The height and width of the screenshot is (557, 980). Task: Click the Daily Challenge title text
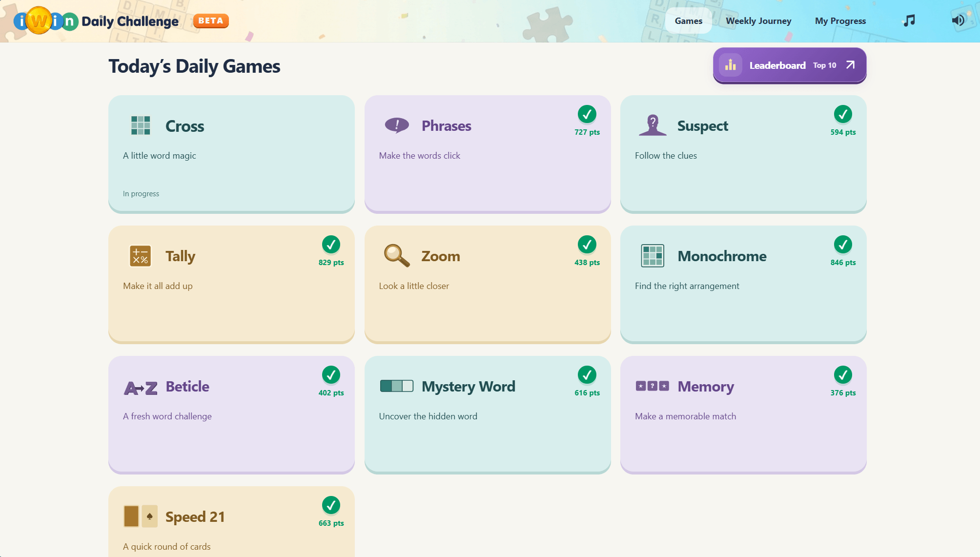pos(130,21)
